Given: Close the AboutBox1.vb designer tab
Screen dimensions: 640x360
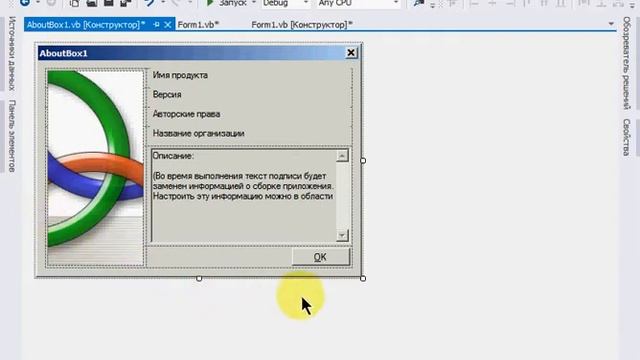Looking at the screenshot, I should (x=168, y=25).
